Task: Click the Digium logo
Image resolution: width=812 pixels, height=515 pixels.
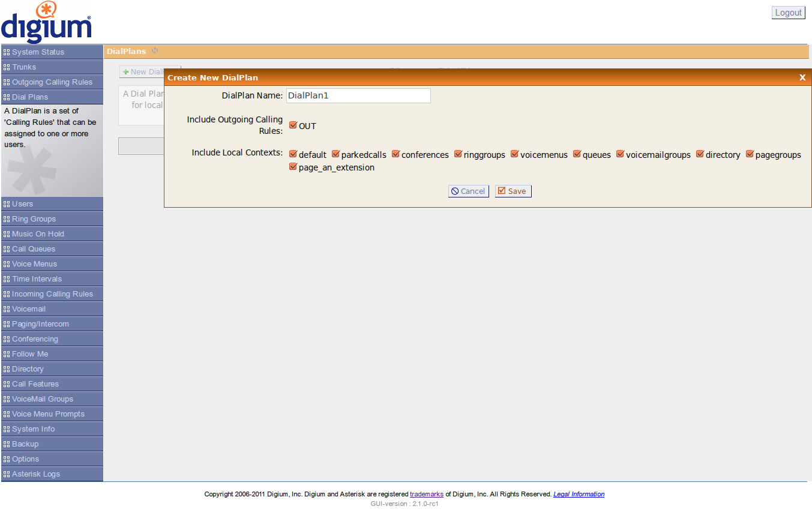Action: coord(46,23)
